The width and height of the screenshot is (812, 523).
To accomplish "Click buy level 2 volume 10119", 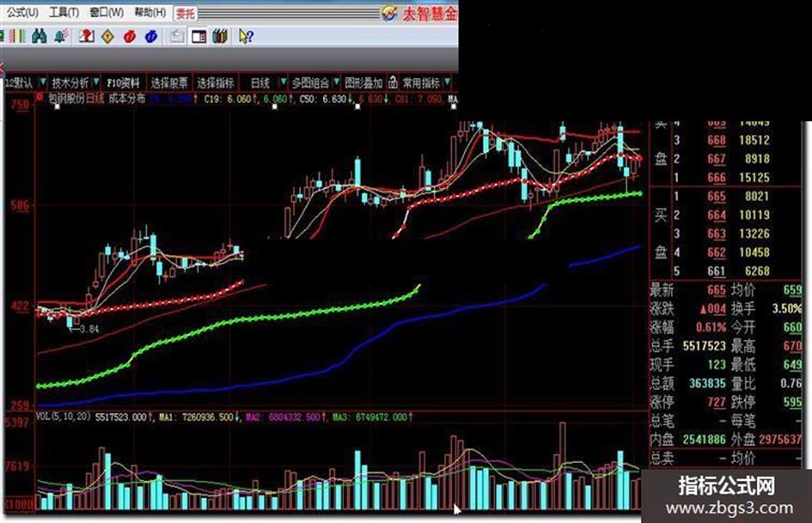I will [x=754, y=215].
